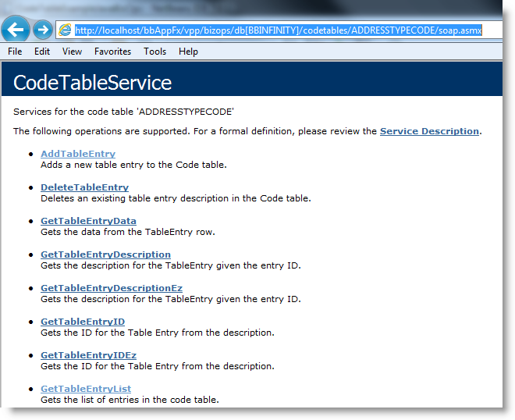
Task: Open the DeleteTableEntry operation link
Action: click(x=84, y=187)
